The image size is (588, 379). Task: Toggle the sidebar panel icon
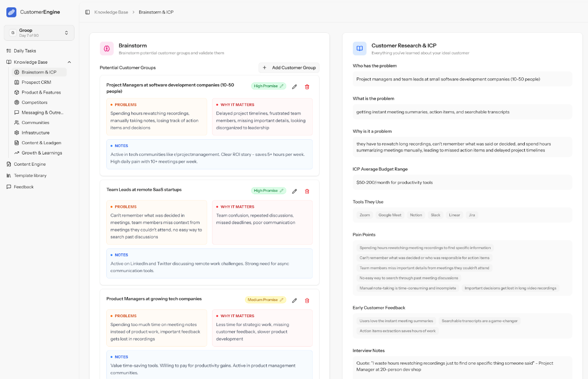[x=87, y=12]
